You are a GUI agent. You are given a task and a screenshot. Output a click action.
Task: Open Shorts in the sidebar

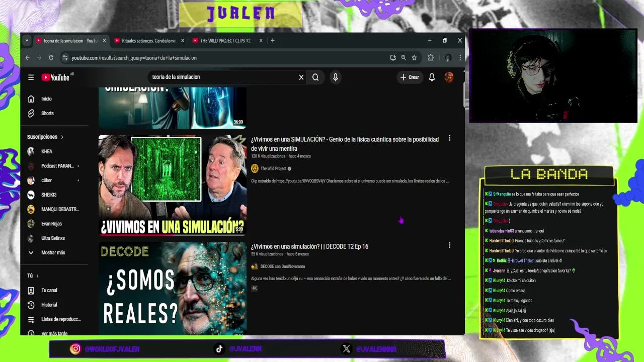pos(47,114)
